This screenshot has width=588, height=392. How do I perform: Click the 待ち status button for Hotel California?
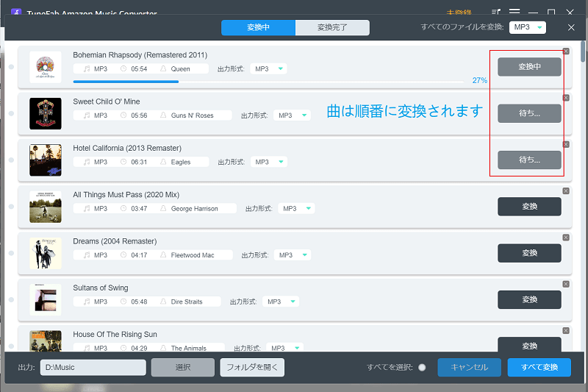coord(529,160)
